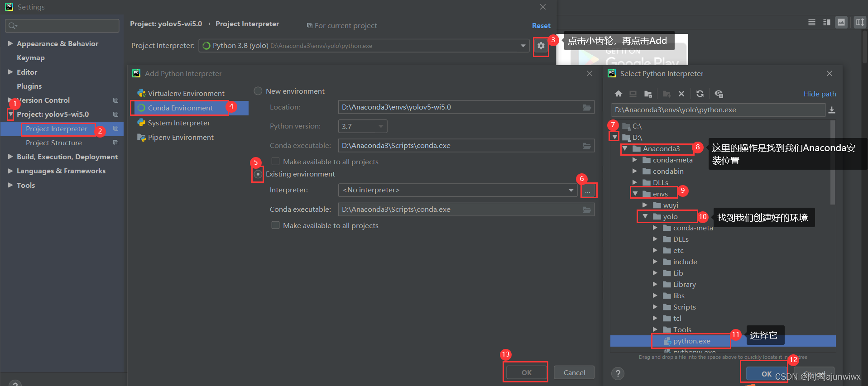This screenshot has height=386, width=868.
Task: Click Cancel in Add Python Interpreter dialog
Action: 574,373
